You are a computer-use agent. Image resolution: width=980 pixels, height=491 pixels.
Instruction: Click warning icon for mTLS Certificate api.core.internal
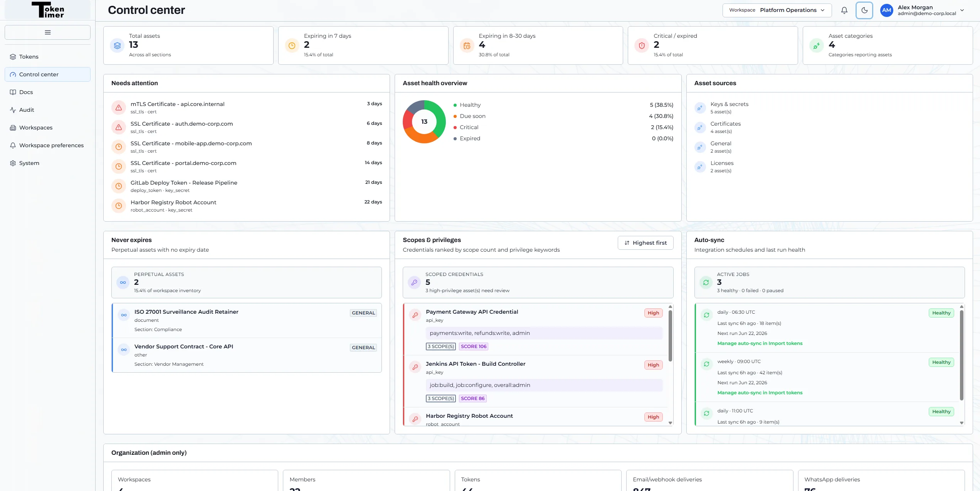(119, 108)
